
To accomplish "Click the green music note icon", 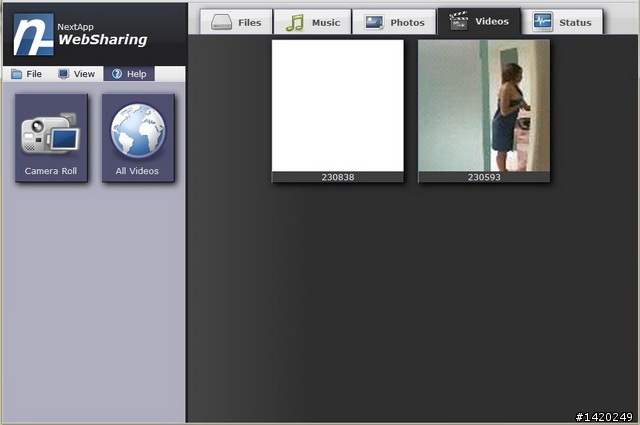I will [295, 22].
